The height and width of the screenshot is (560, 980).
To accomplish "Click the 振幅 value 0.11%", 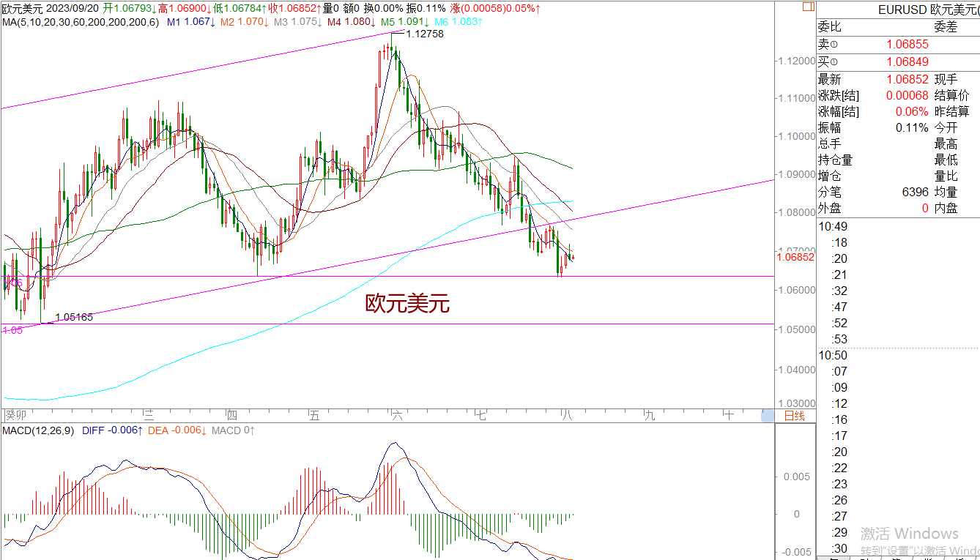I will click(x=912, y=128).
